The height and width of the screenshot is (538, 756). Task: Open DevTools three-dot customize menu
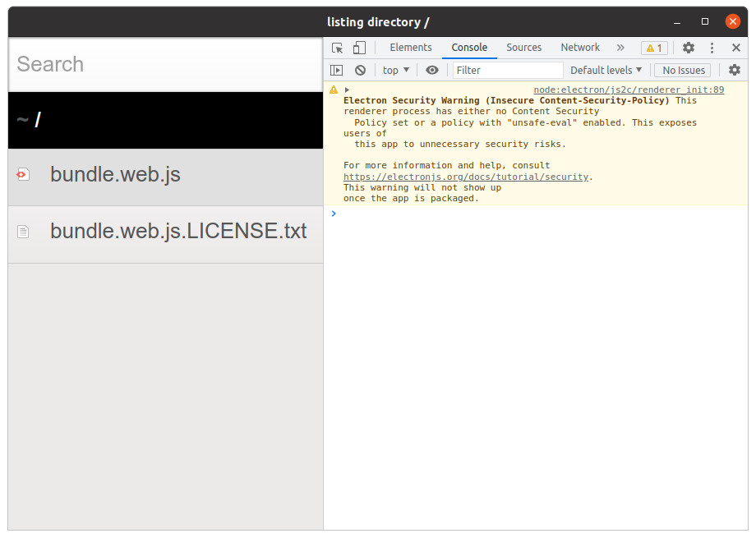712,48
